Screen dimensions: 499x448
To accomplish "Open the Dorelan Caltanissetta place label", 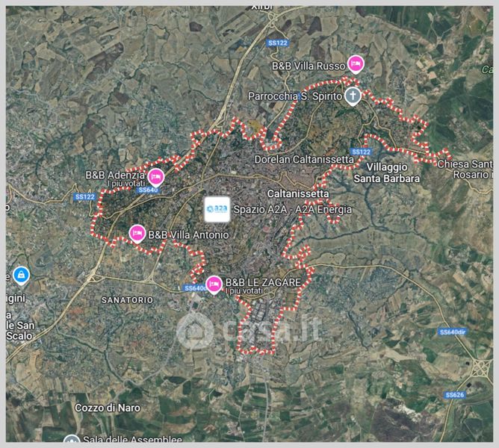I will tap(304, 159).
